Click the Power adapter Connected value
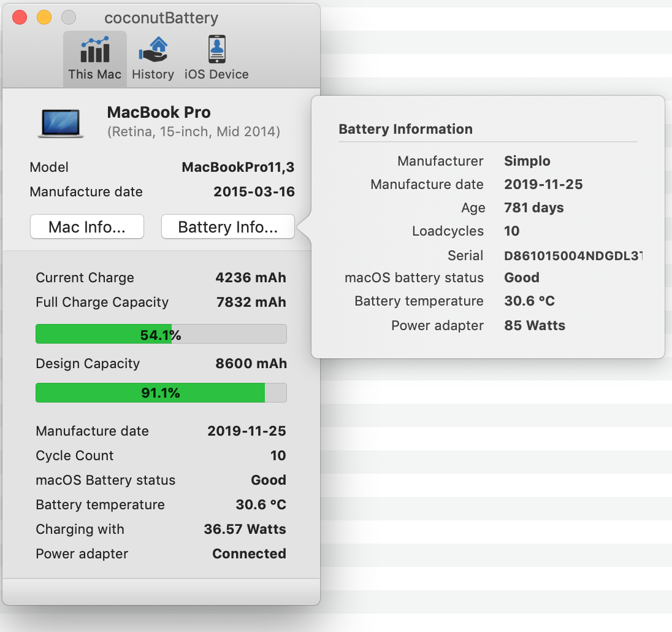Screen dimensions: 672x632 [x=250, y=553]
